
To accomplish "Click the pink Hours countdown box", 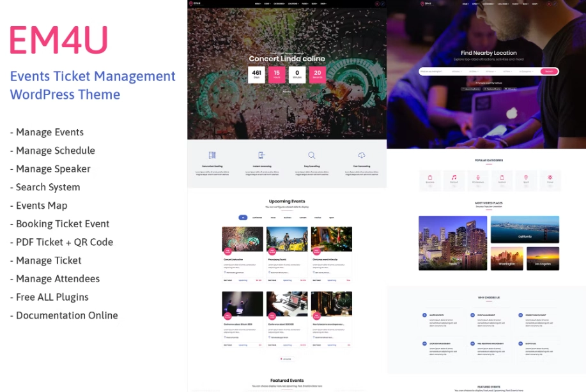I will (x=277, y=75).
